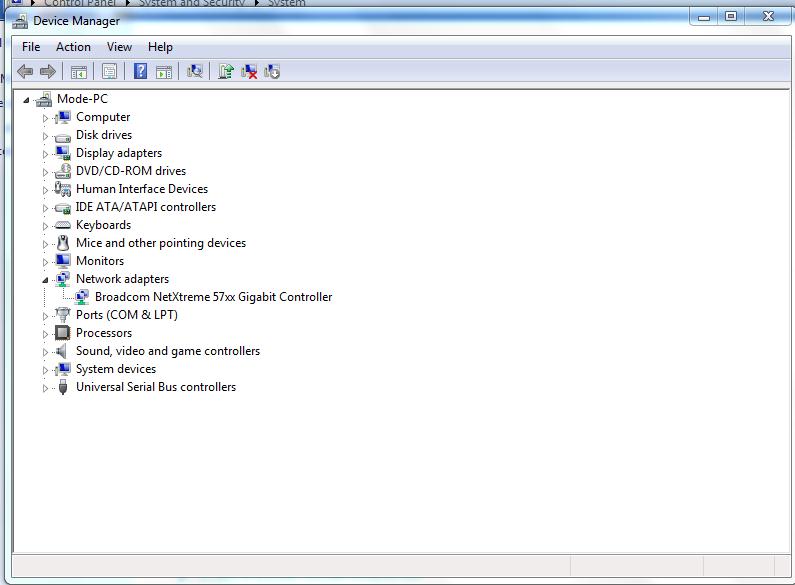Collapse the Mode-PC root node
The height and width of the screenshot is (585, 795).
[x=26, y=100]
